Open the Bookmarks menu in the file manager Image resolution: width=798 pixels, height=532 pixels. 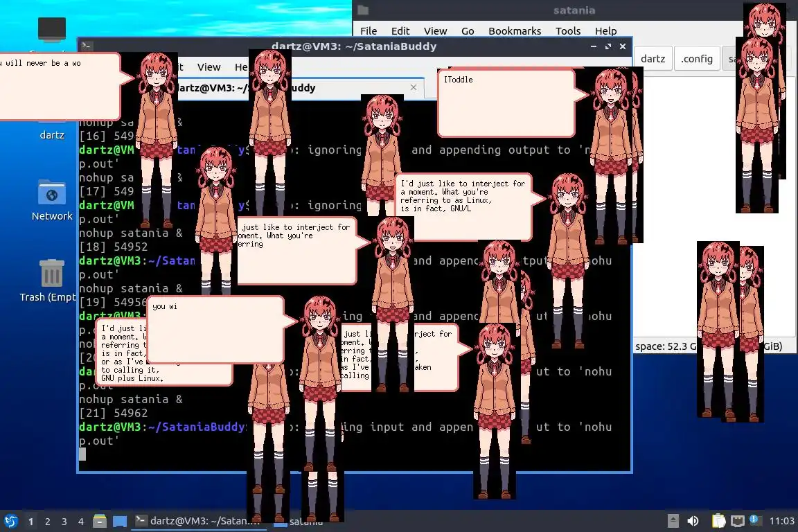(515, 31)
